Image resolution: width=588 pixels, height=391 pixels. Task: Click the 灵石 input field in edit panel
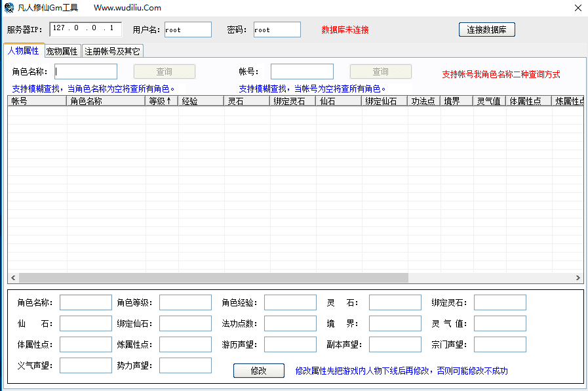coord(395,302)
